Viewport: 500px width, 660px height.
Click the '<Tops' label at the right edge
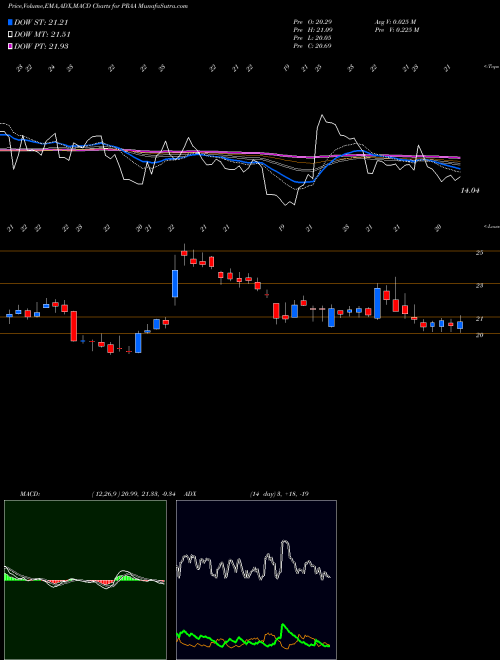click(x=492, y=67)
